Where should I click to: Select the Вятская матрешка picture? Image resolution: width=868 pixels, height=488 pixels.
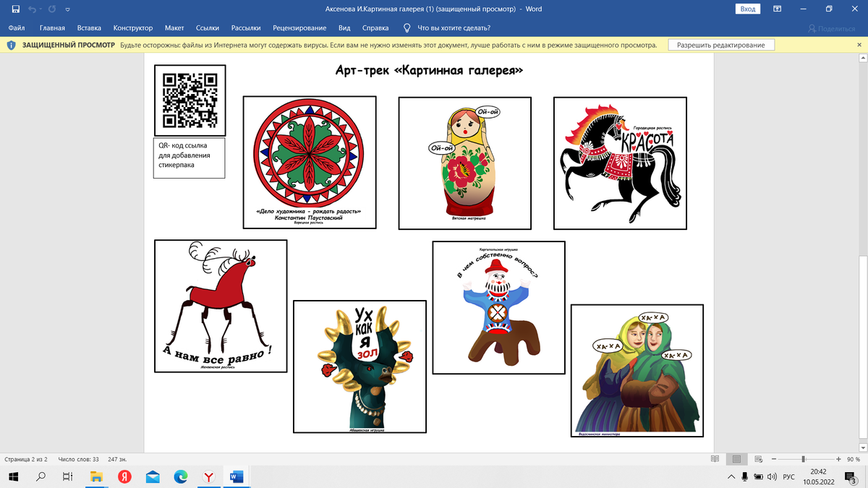click(465, 163)
